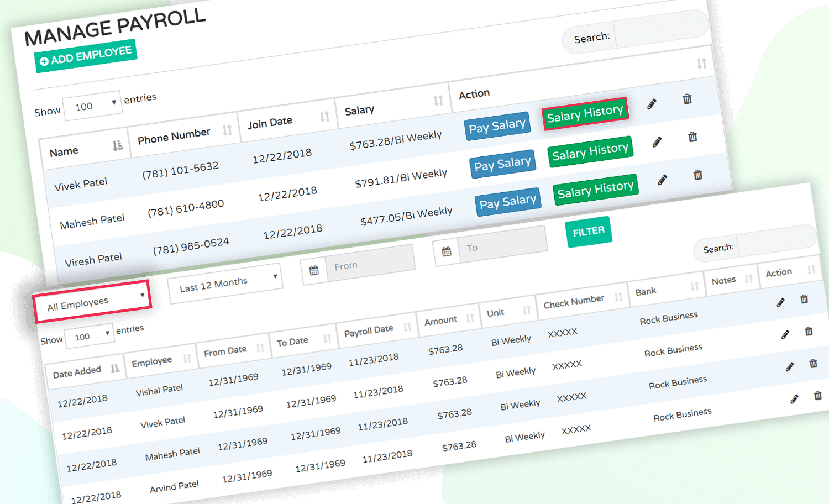Image resolution: width=829 pixels, height=504 pixels.
Task: Delete Arvind Patel salary history record trash
Action: 817,396
